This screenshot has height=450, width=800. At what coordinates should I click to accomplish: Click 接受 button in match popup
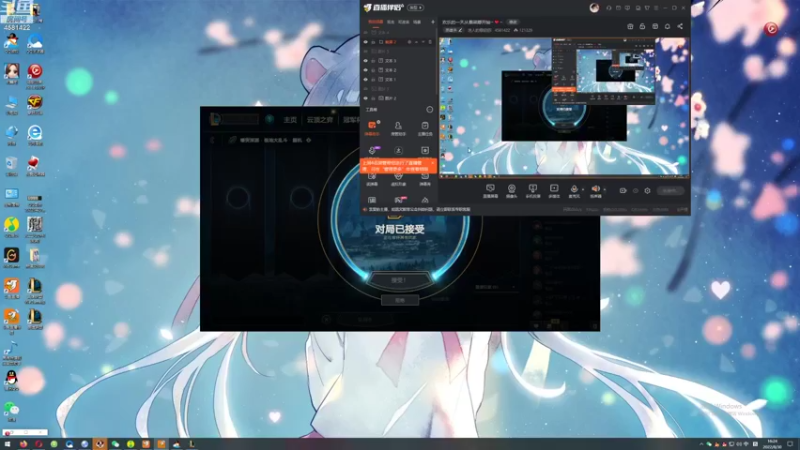tap(399, 280)
